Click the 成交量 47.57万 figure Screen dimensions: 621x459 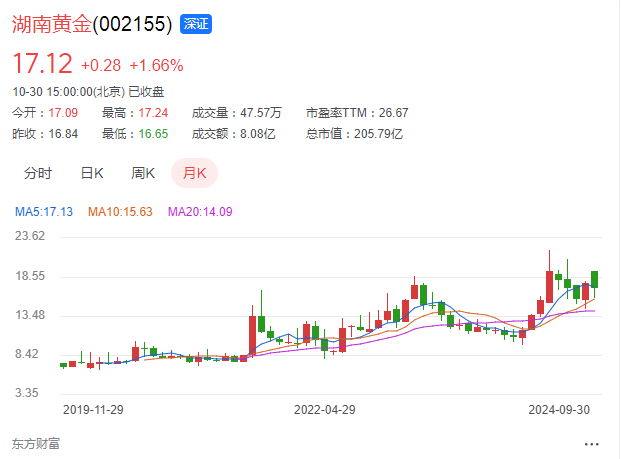(236, 113)
